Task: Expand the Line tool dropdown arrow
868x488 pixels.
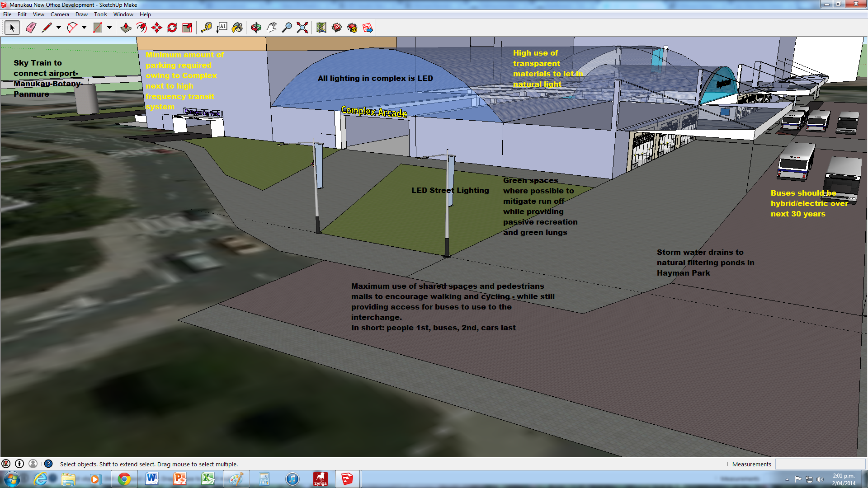Action: coord(59,28)
